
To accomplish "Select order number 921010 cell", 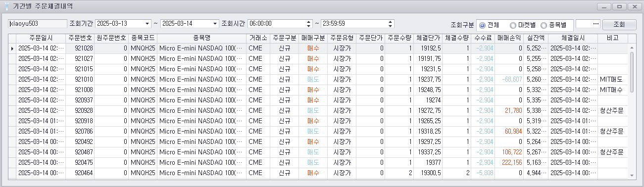I will (80, 80).
